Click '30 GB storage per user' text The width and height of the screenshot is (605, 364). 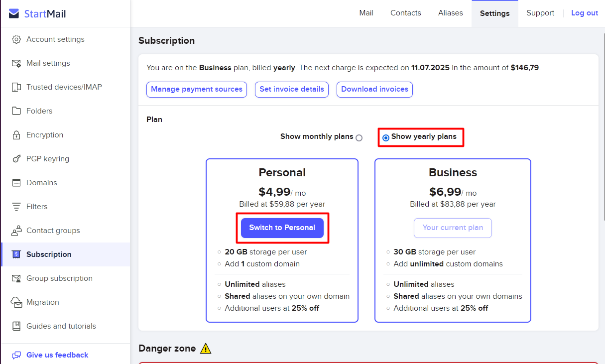(x=435, y=252)
